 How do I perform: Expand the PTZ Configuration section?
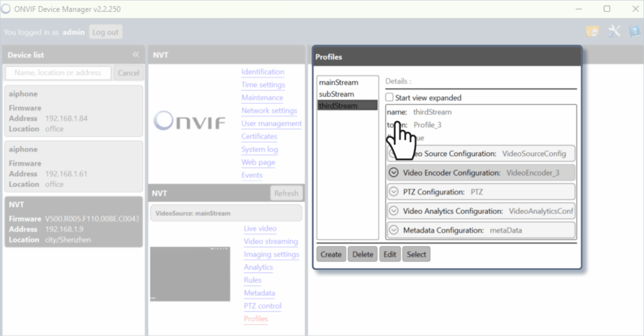pyautogui.click(x=394, y=192)
